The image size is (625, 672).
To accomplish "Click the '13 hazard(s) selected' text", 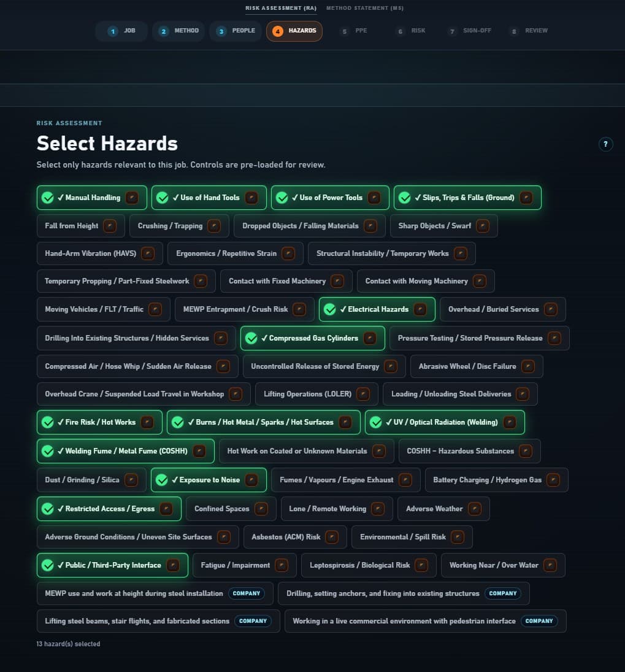I will click(x=69, y=644).
